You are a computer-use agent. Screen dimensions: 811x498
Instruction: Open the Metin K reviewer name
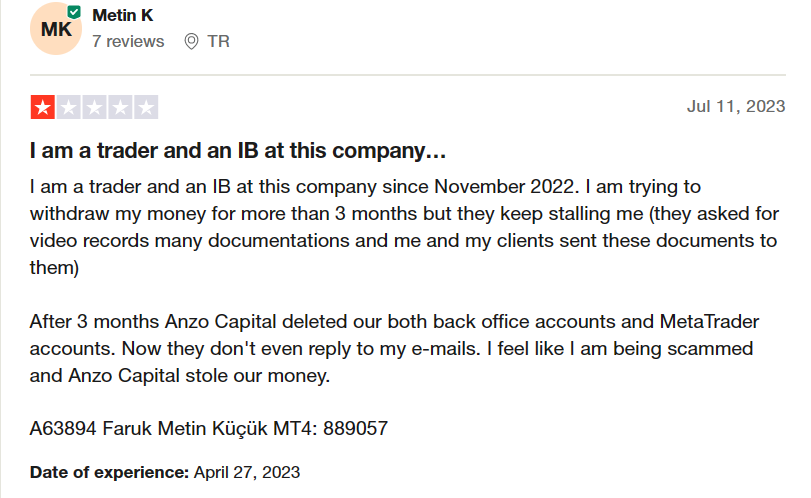click(123, 16)
